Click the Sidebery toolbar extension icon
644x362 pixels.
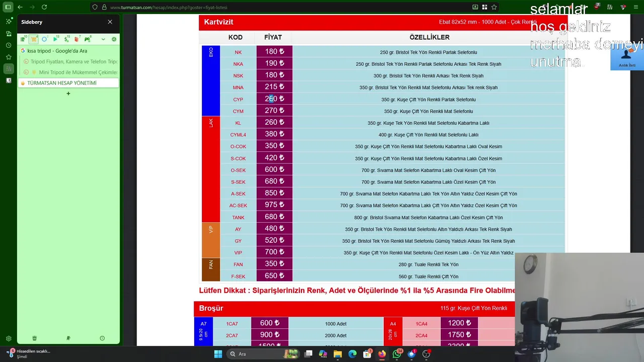(x=610, y=7)
